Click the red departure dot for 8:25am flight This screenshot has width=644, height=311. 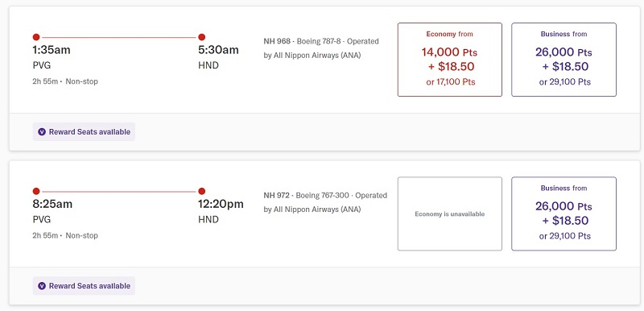point(36,191)
